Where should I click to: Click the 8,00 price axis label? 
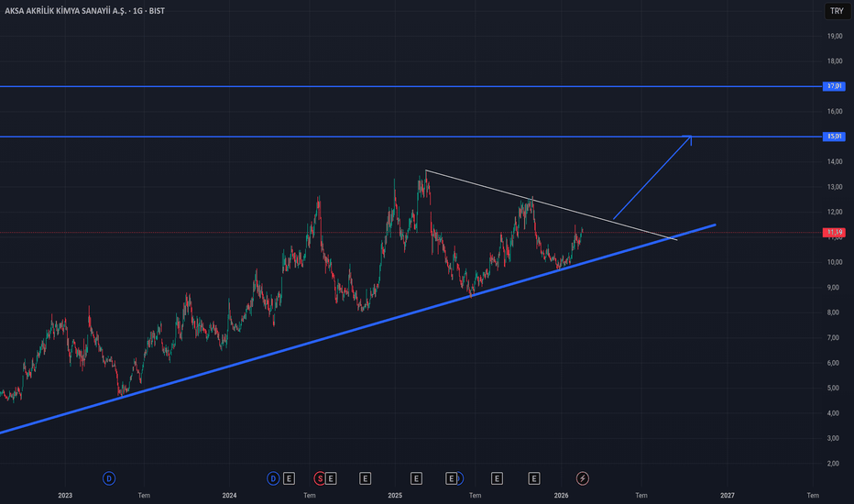[835, 312]
